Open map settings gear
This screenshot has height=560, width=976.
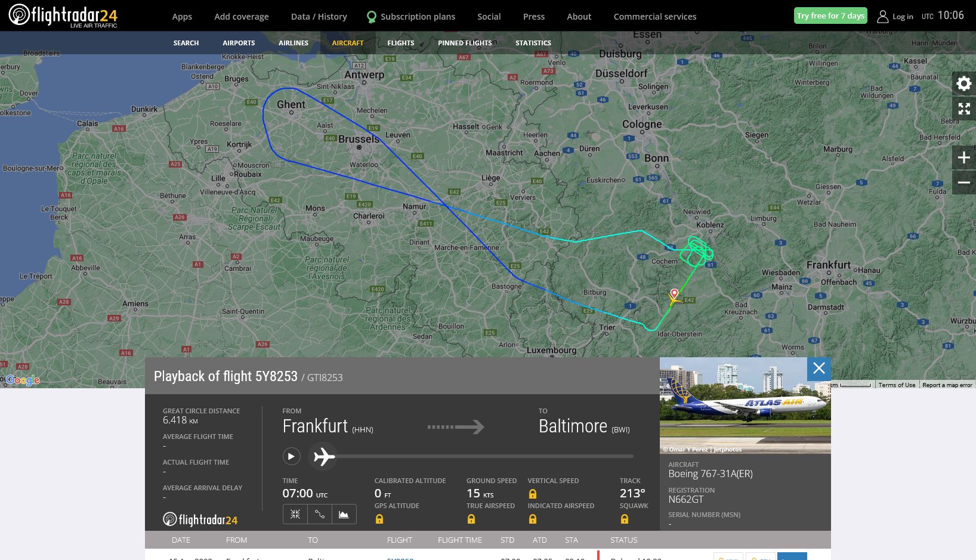[x=963, y=83]
